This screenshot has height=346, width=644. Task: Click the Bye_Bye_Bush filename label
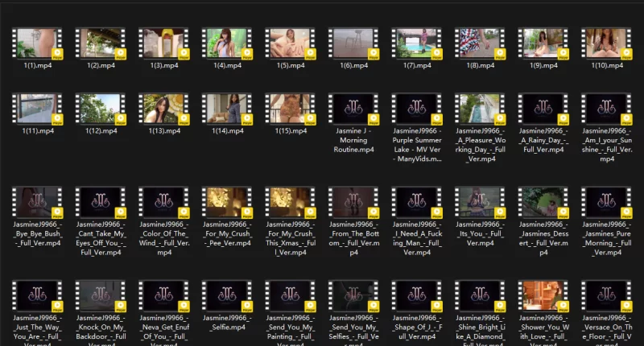(37, 234)
